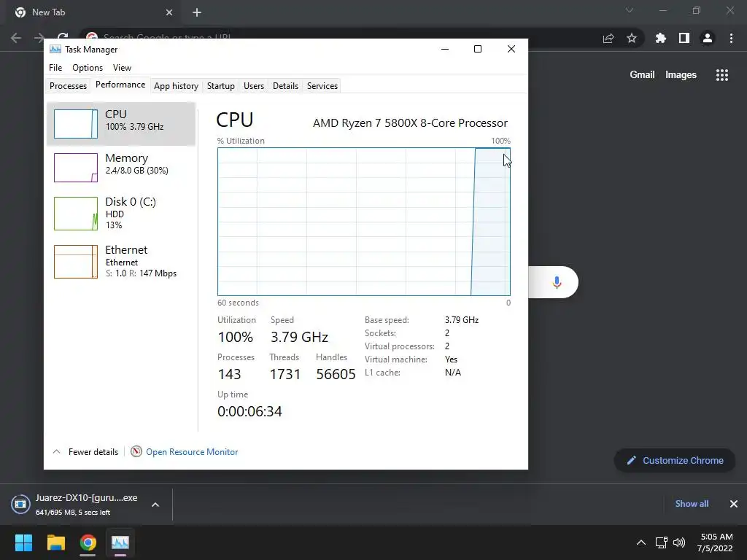Click the Task Manager title bar icon
The image size is (747, 560).
coord(55,49)
